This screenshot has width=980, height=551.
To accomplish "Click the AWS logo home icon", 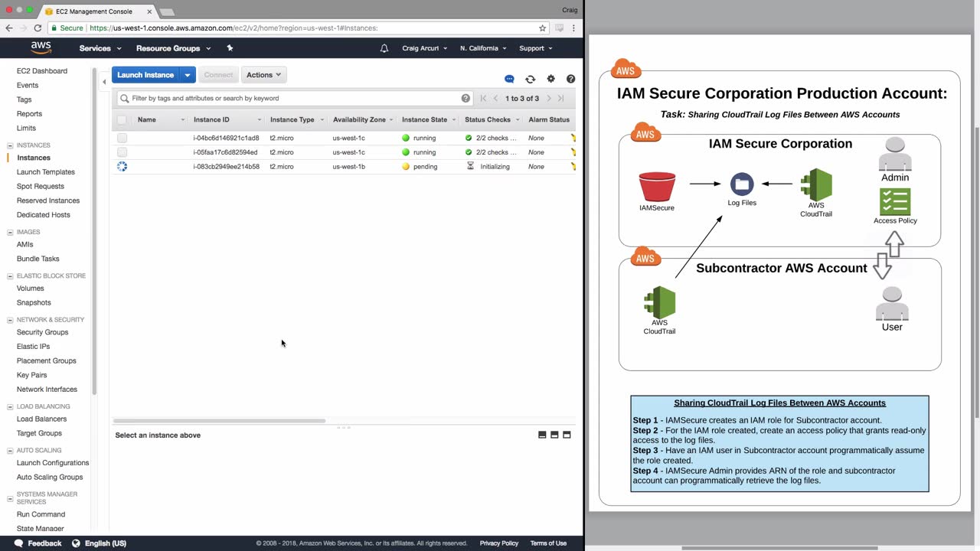I will coord(41,48).
